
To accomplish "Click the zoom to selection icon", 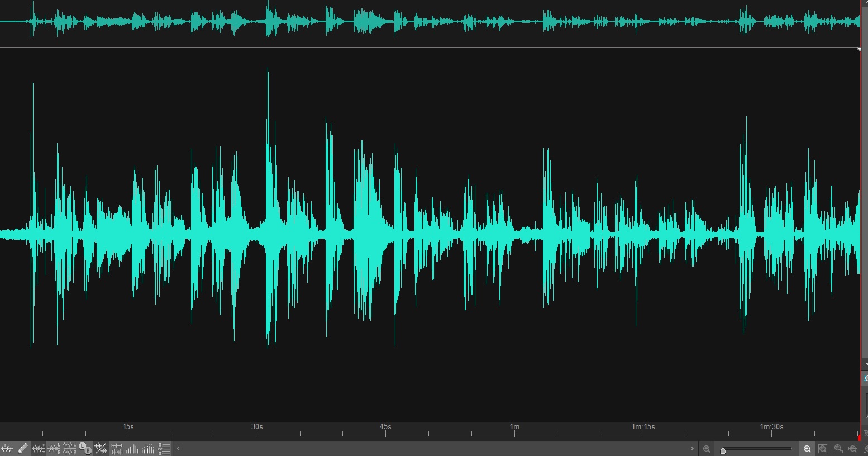I will (838, 449).
